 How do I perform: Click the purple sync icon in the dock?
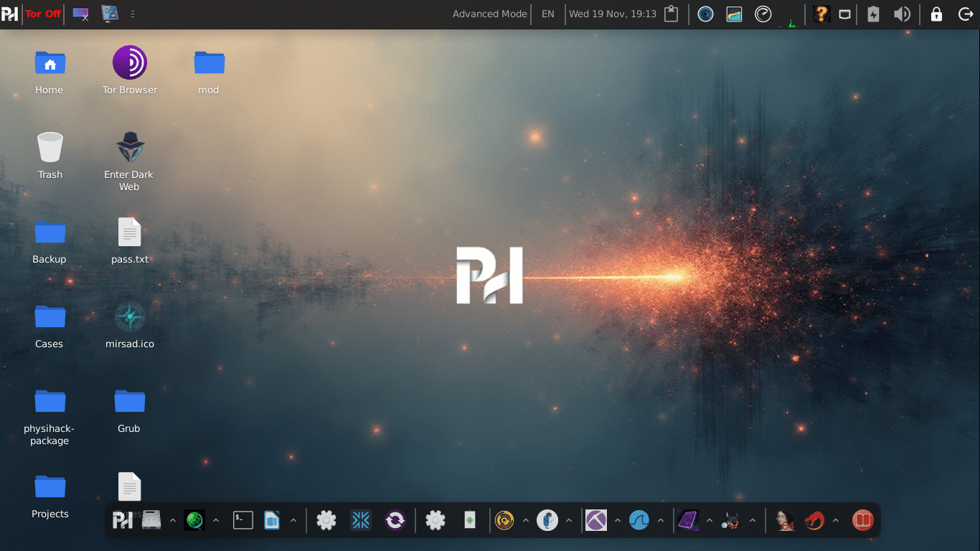395,520
